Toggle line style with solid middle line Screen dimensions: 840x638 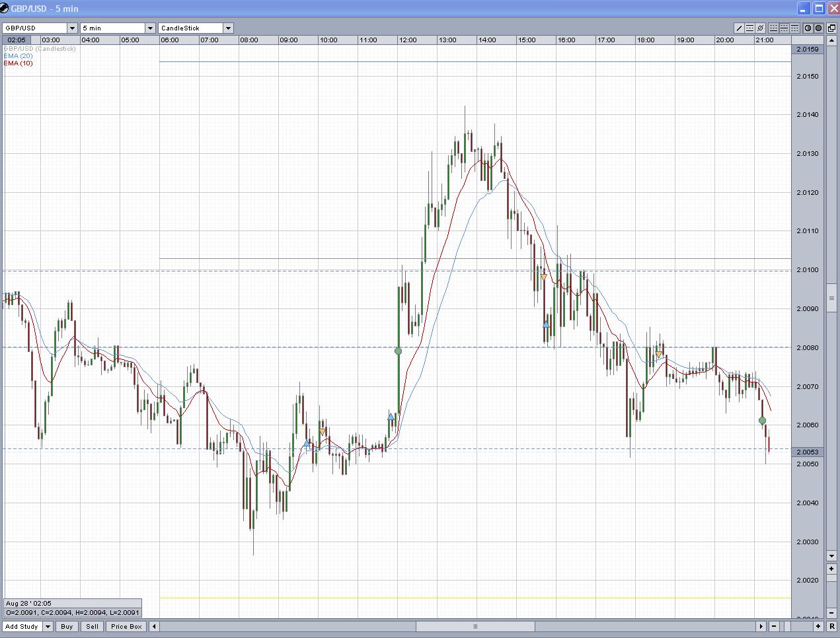tap(784, 28)
